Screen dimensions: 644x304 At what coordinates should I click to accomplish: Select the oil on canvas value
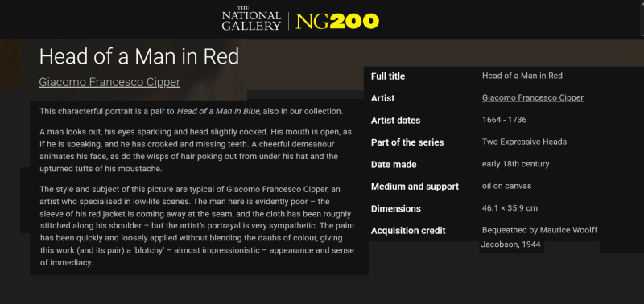click(507, 186)
